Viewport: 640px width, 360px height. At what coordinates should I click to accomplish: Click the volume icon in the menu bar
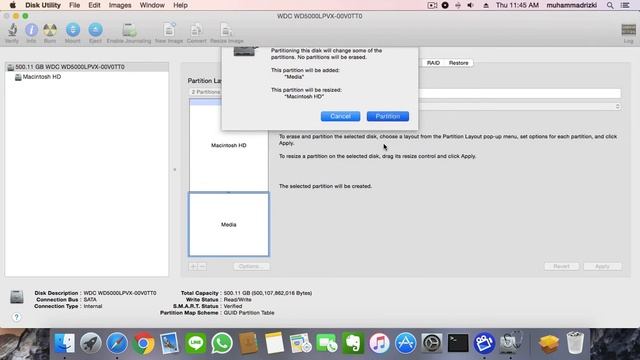pos(471,5)
